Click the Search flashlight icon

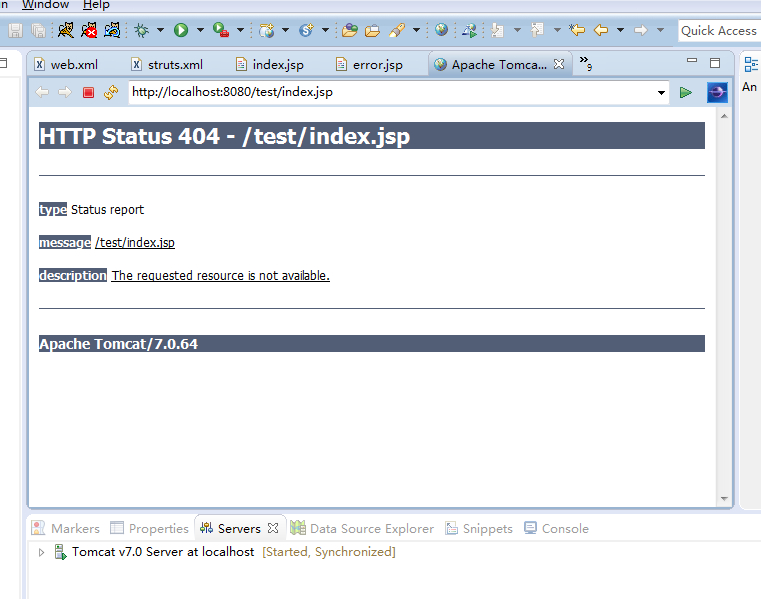pos(397,30)
